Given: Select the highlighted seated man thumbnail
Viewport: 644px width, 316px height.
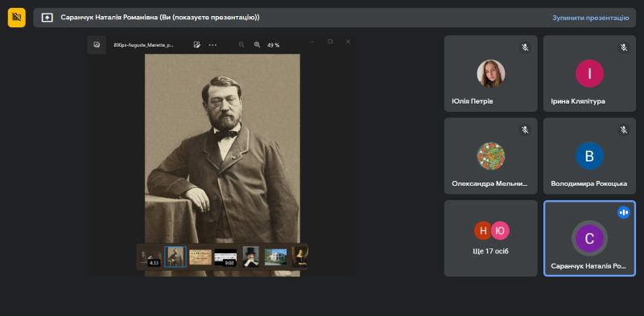Looking at the screenshot, I should click(x=175, y=257).
